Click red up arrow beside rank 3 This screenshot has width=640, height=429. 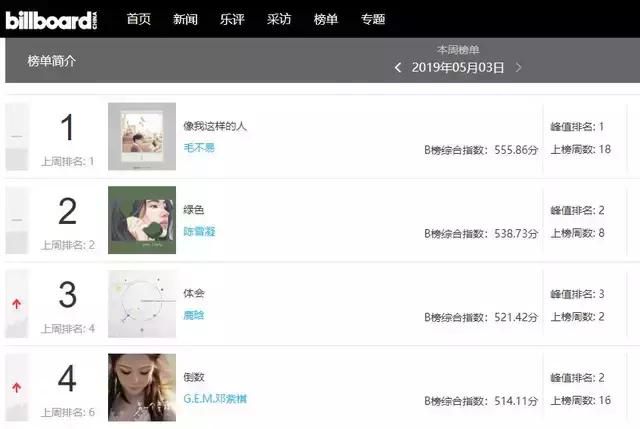pos(16,304)
